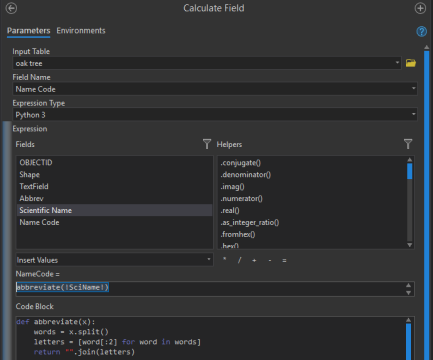
Task: Click the Helpers filter funnel icon
Action: 408,144
